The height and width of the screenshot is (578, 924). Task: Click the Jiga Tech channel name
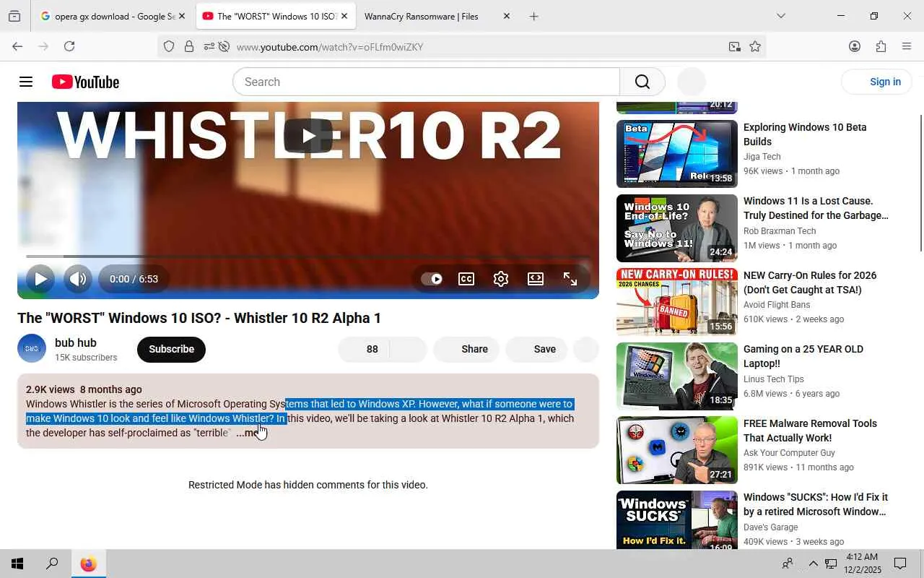tap(762, 157)
